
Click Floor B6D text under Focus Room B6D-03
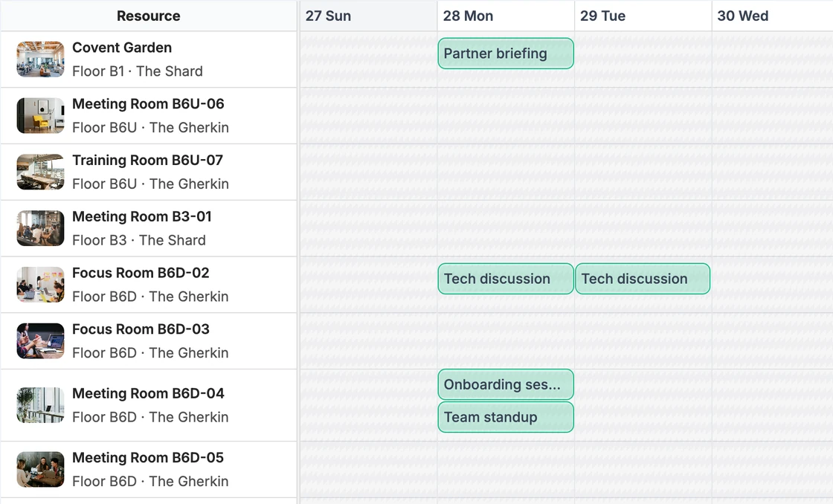click(150, 352)
